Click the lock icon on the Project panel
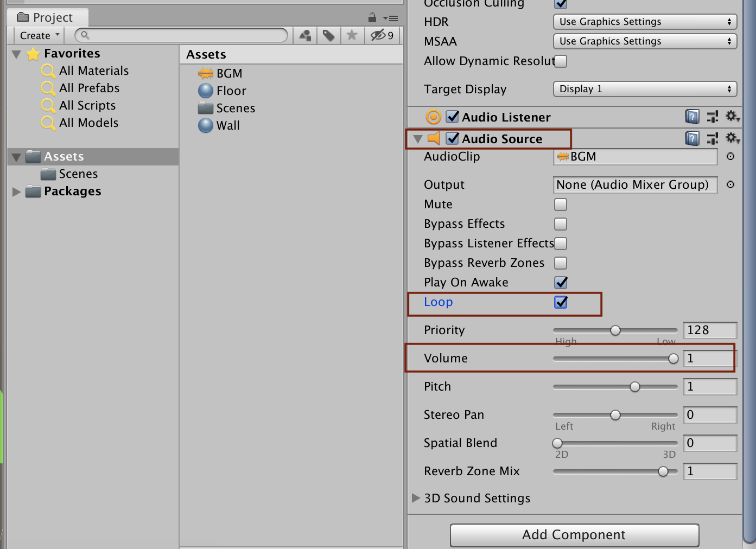Image resolution: width=756 pixels, height=549 pixels. (x=372, y=17)
